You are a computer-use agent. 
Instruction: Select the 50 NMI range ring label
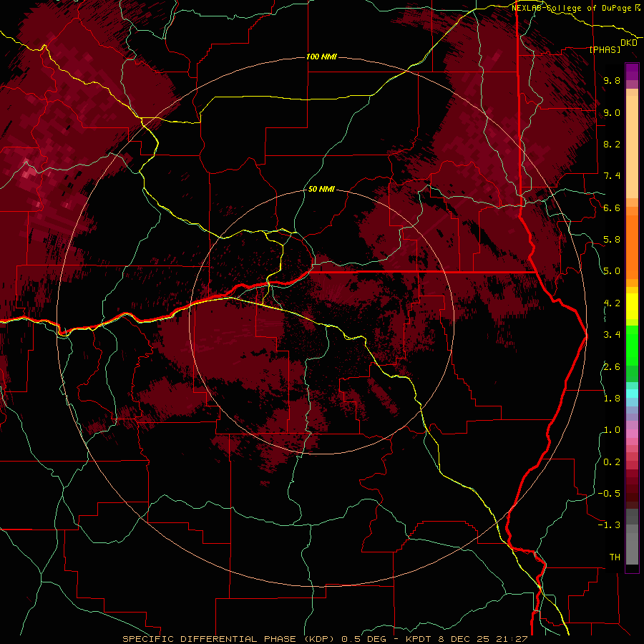coord(321,189)
